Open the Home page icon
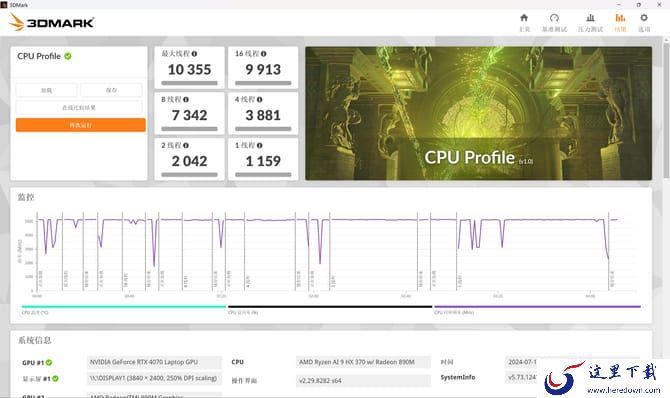The height and width of the screenshot is (398, 670). point(524,18)
